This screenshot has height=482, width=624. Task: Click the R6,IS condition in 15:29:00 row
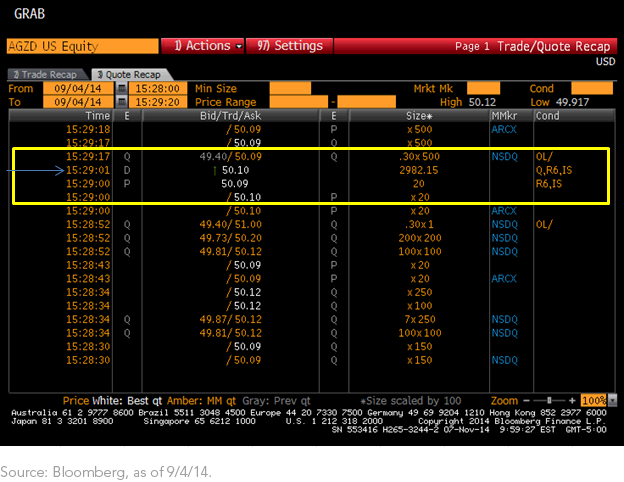[x=549, y=184]
